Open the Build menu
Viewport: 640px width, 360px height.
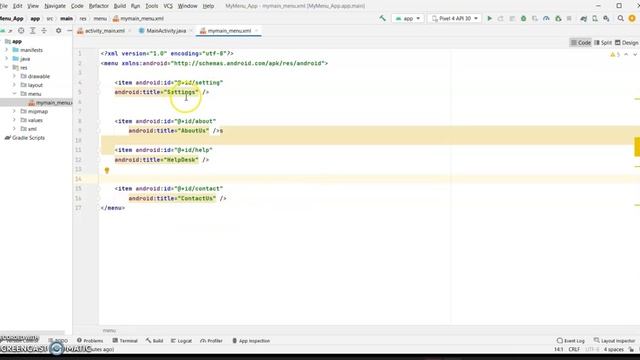(120, 6)
